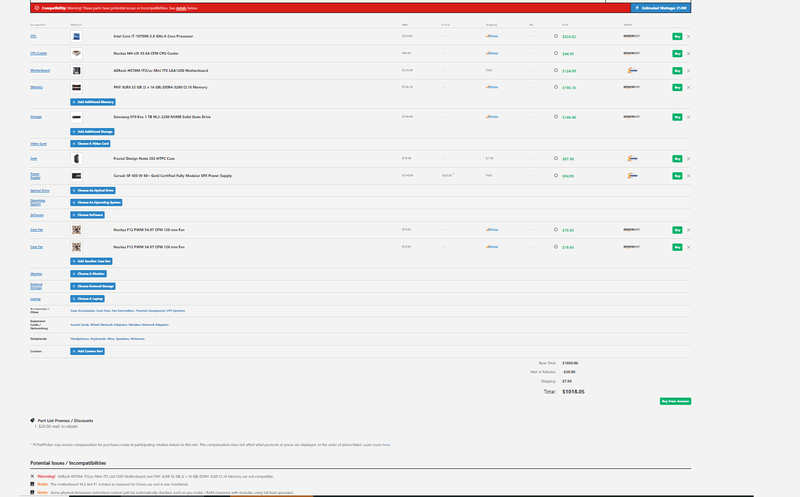Open the Sound Cards link
Image resolution: width=800 pixels, height=497 pixels.
(x=80, y=325)
